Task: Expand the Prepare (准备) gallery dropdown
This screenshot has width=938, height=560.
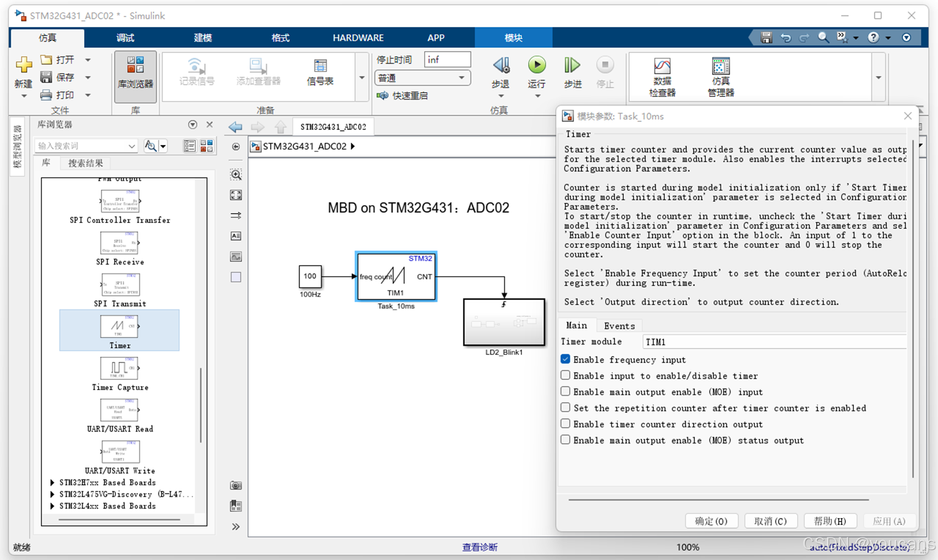Action: click(361, 78)
